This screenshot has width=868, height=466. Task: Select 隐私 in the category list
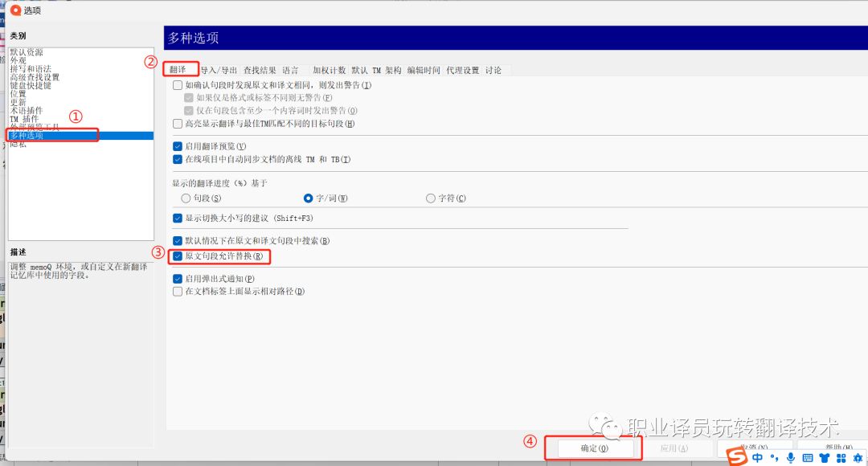(17, 145)
